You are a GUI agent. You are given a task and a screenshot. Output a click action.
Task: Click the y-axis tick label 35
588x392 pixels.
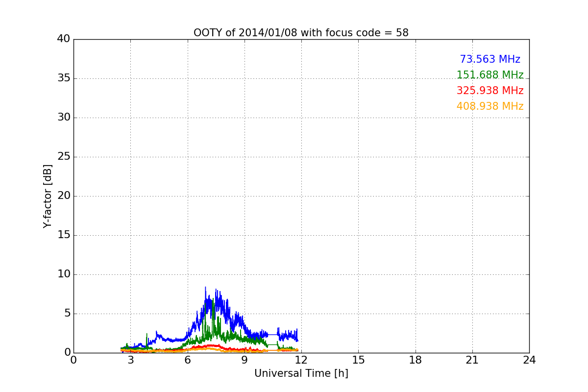click(64, 78)
